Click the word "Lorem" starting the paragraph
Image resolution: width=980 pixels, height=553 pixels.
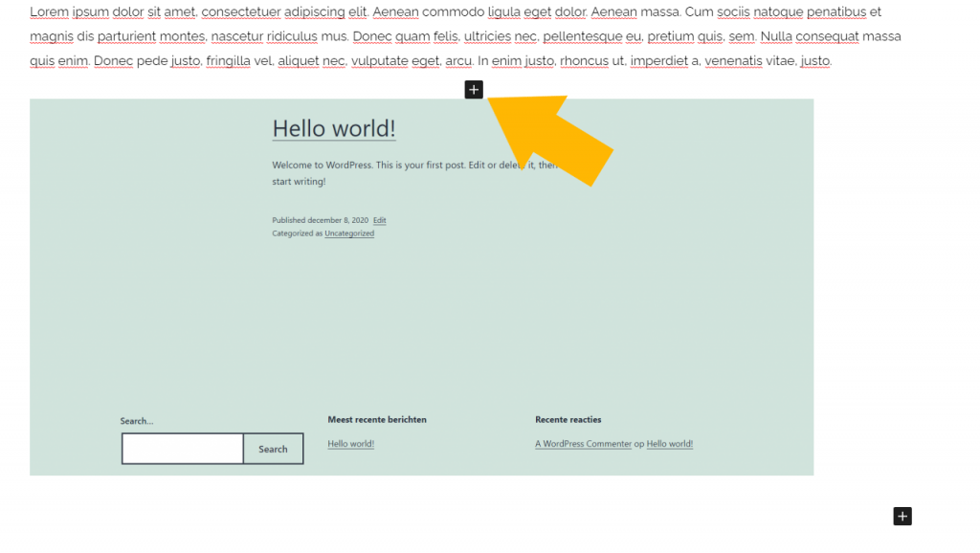[x=49, y=12]
